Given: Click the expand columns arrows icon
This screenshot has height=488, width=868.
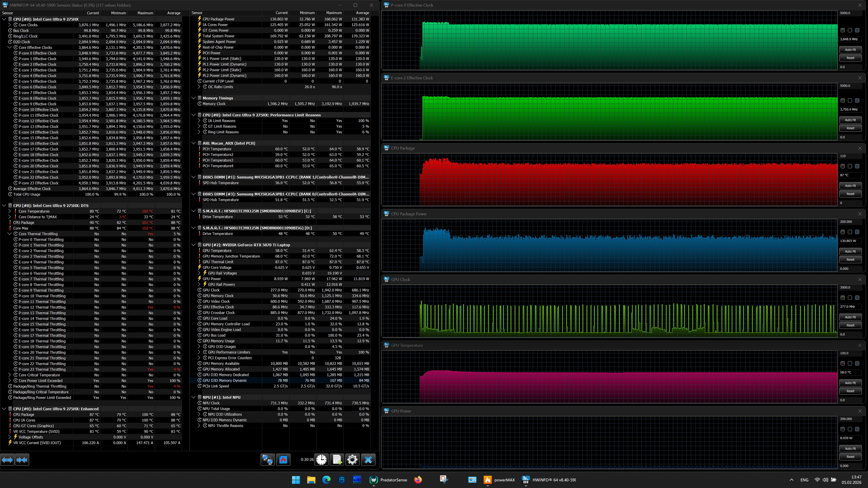Looking at the screenshot, I should tap(8, 460).
